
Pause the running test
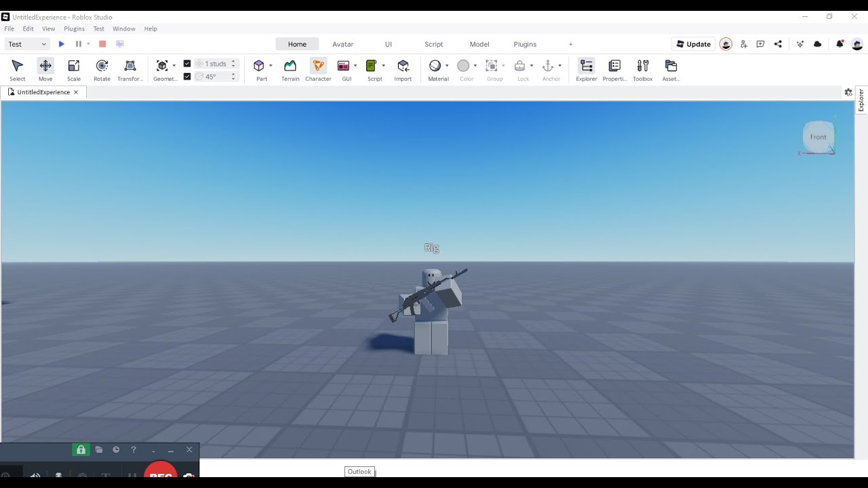click(78, 44)
